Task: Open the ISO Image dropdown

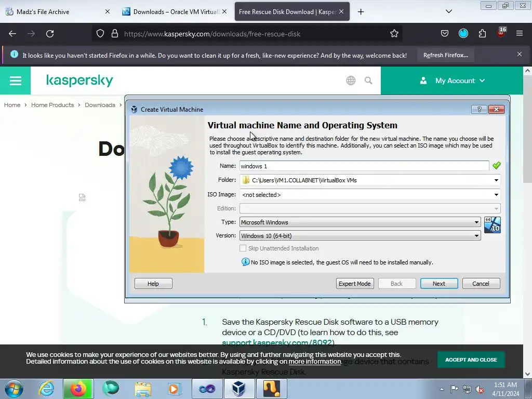Action: 496,195
